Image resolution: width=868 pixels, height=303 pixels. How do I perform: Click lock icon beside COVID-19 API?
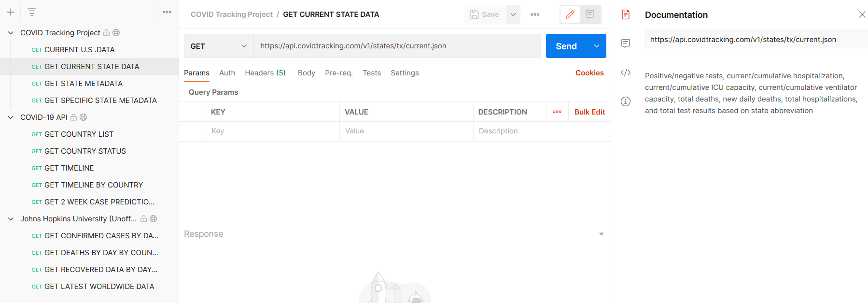click(74, 117)
